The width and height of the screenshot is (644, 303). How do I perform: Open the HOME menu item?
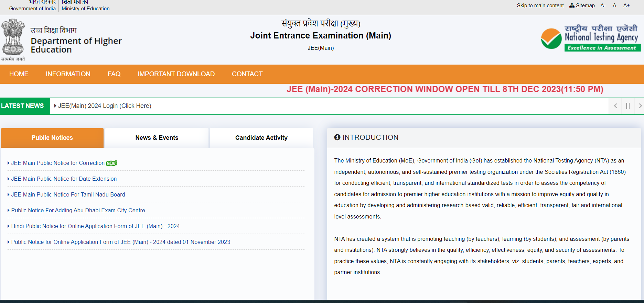19,74
